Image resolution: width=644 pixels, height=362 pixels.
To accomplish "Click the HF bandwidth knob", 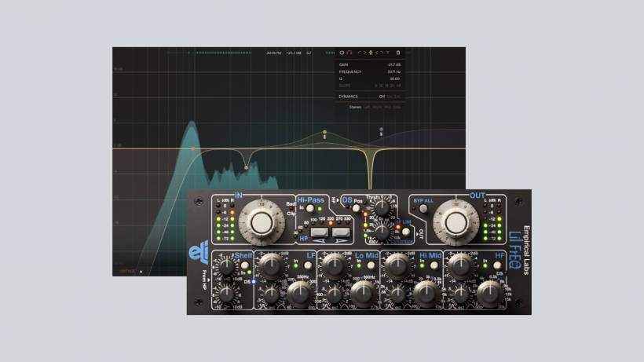I will (x=461, y=295).
